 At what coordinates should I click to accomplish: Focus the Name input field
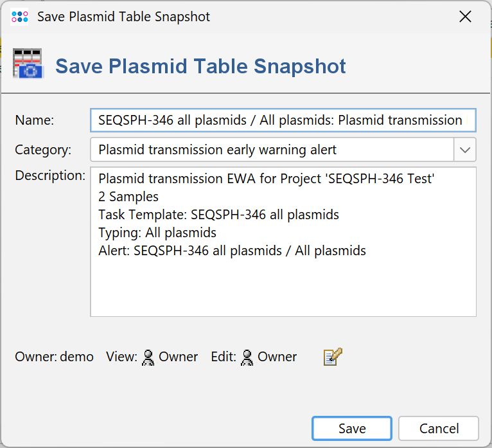tap(283, 120)
